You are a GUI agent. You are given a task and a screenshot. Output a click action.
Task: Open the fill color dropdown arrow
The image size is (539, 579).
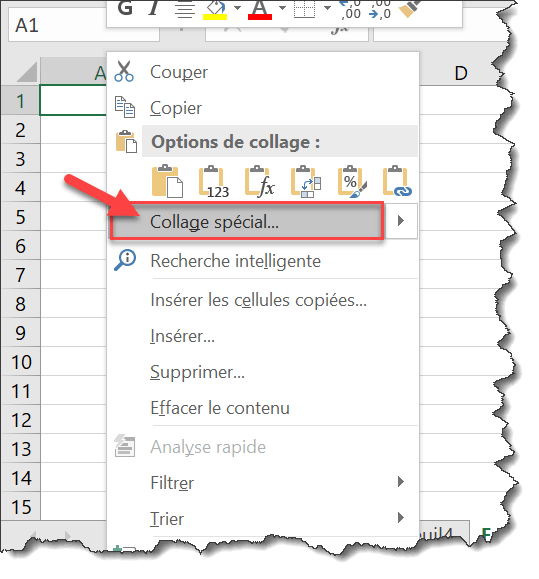tap(237, 8)
